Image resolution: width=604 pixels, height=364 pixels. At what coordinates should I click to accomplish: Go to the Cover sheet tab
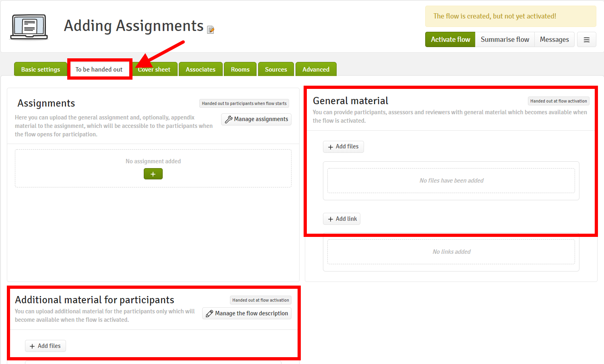pos(155,69)
